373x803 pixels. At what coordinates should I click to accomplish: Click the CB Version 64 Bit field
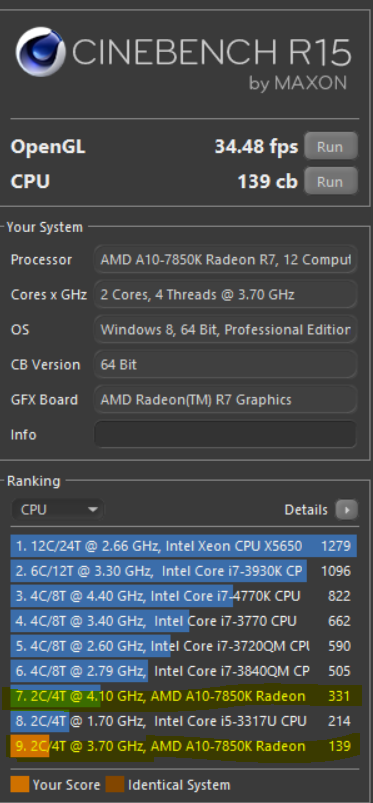click(225, 365)
